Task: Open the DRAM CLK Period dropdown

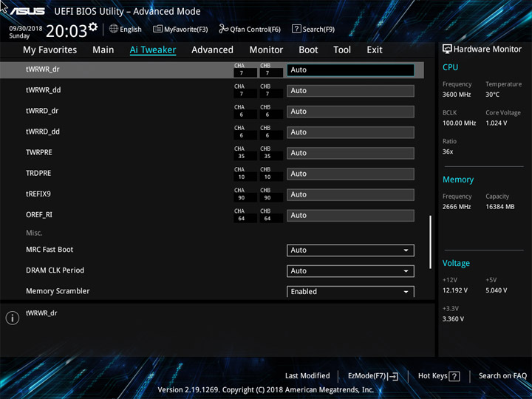Action: tap(350, 271)
